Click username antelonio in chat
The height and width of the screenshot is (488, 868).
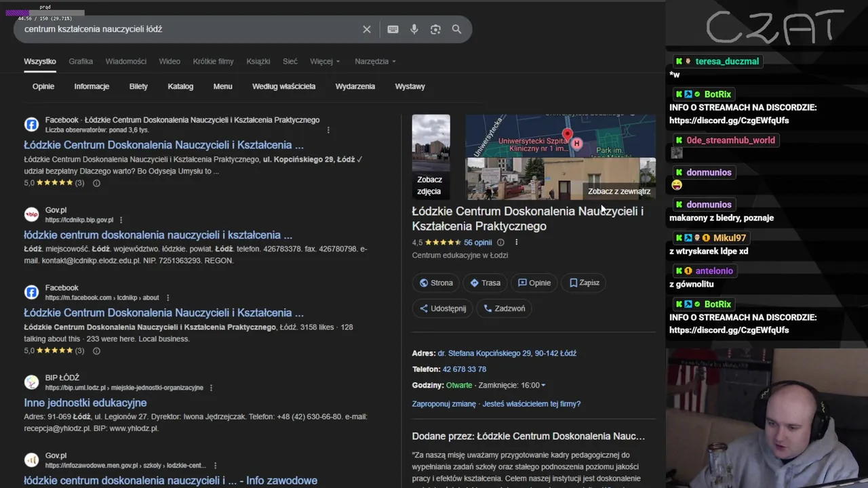point(714,271)
